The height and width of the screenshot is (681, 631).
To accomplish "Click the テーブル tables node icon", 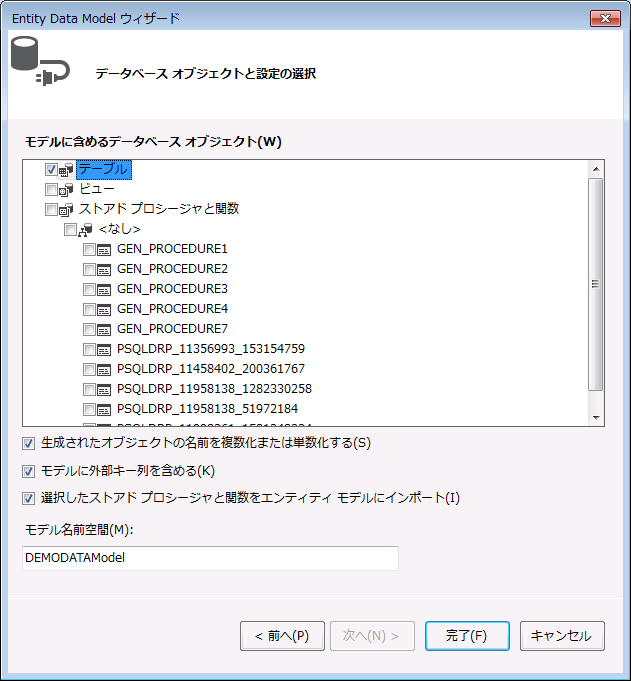I will point(67,170).
